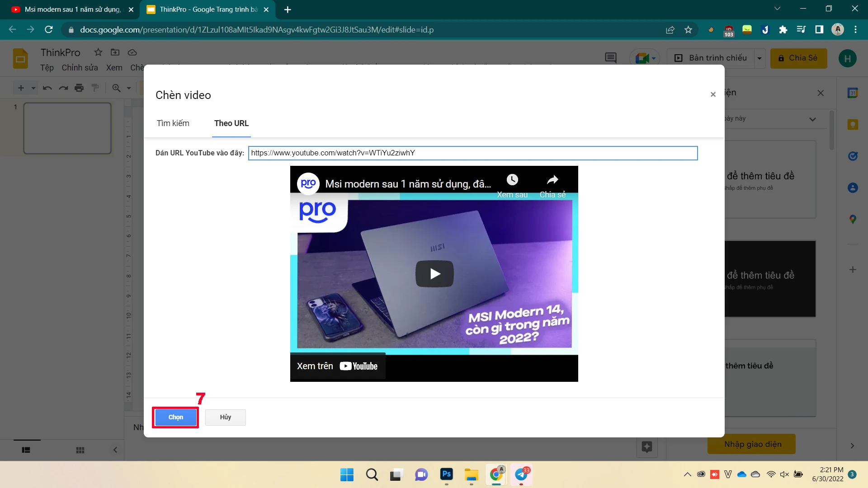Click the zoom magnifier icon
The height and width of the screenshot is (488, 868).
(116, 88)
